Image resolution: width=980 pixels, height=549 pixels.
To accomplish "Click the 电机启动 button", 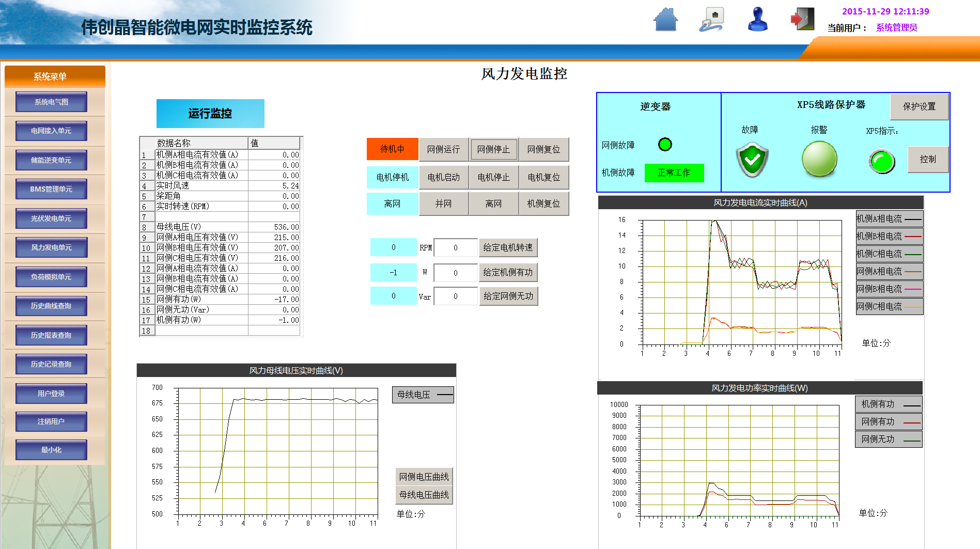I will 443,177.
